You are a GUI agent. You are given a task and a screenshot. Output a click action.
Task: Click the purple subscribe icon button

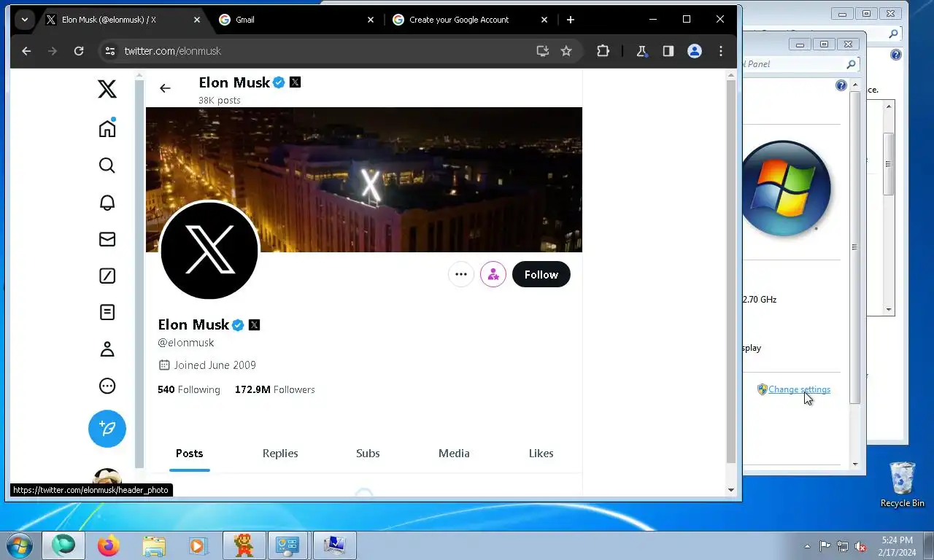point(493,274)
